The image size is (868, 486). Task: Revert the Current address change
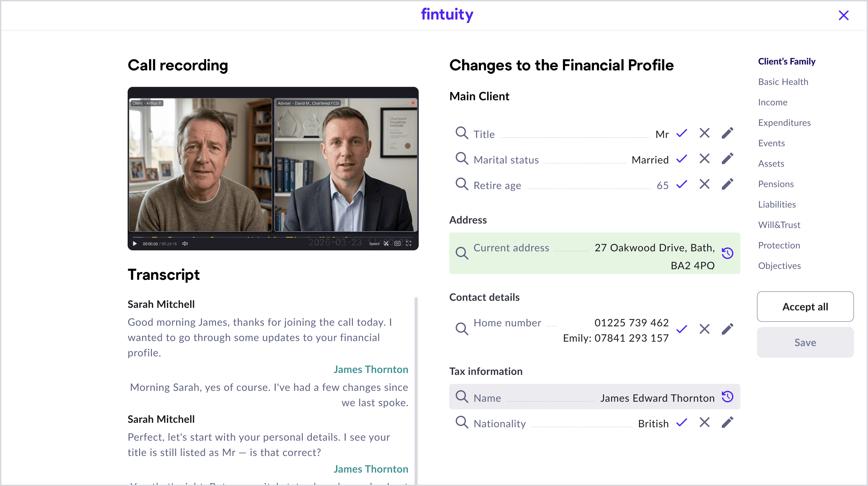[728, 253]
